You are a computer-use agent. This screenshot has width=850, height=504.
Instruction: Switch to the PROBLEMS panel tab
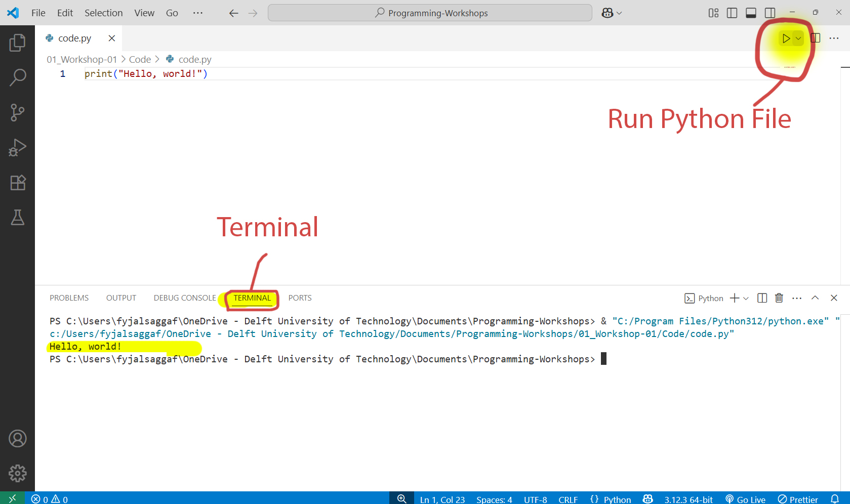[x=69, y=298]
